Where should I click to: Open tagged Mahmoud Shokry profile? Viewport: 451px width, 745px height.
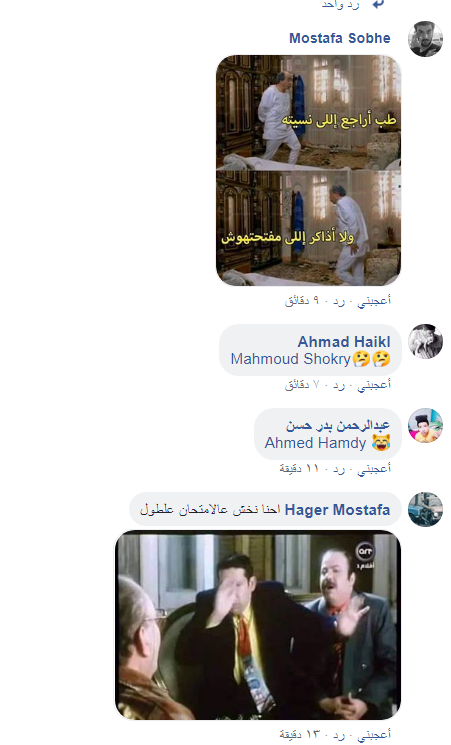pyautogui.click(x=291, y=359)
